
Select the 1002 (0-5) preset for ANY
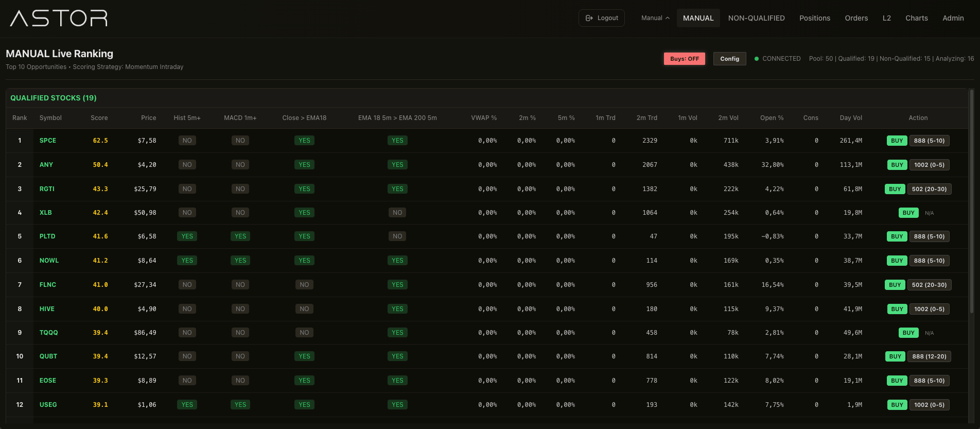pyautogui.click(x=929, y=165)
